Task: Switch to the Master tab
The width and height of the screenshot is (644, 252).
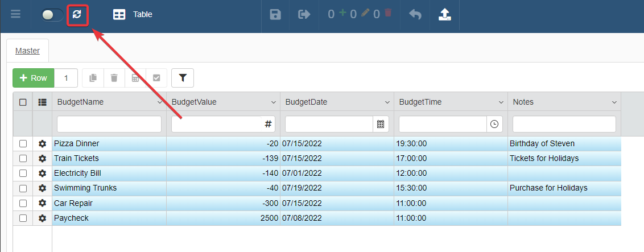Action: [x=27, y=51]
